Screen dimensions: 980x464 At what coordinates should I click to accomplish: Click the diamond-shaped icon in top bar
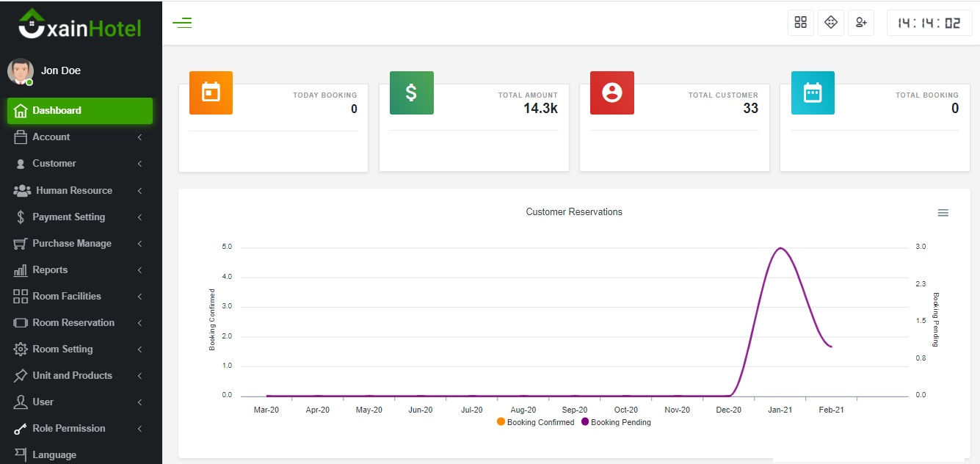pyautogui.click(x=831, y=23)
